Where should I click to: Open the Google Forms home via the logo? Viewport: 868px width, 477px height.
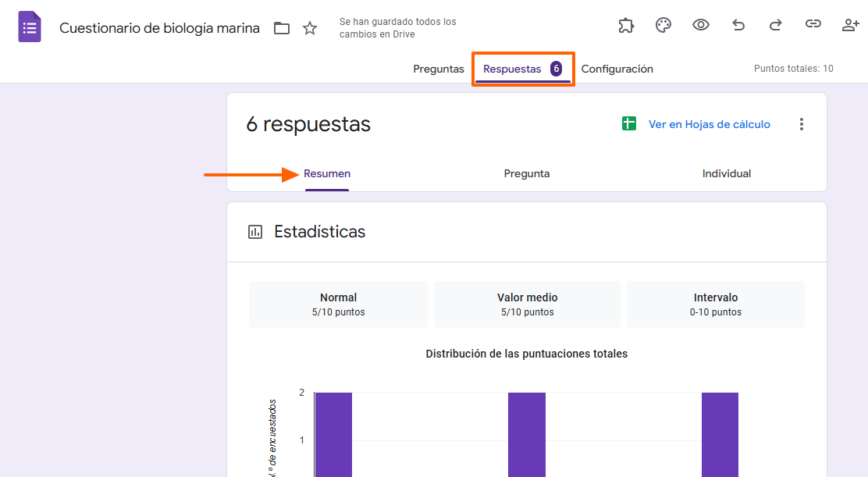29,27
